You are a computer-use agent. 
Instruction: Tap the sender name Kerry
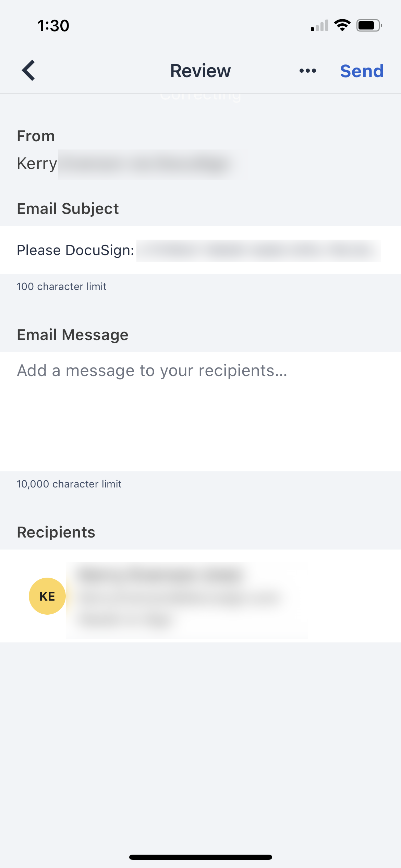click(x=37, y=164)
